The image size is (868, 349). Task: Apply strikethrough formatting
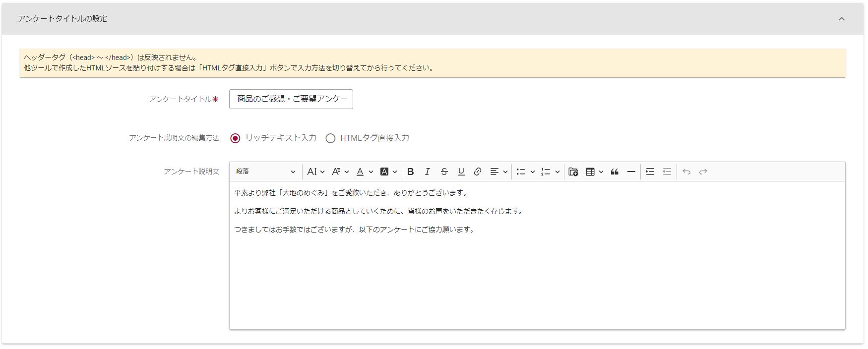[x=444, y=172]
